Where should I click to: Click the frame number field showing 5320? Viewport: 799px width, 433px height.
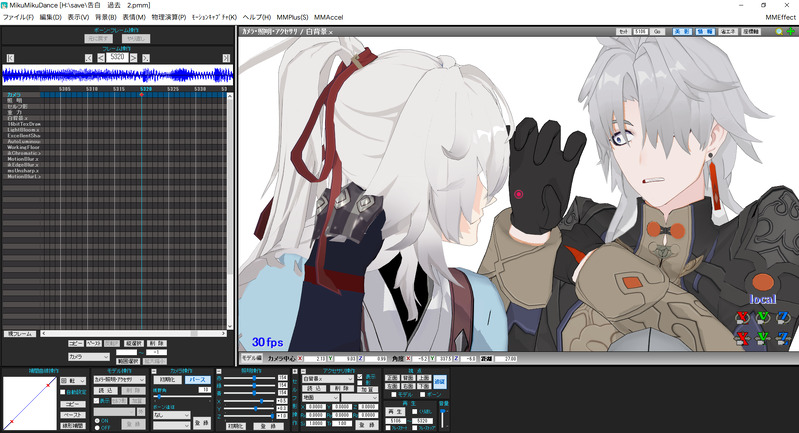[117, 57]
